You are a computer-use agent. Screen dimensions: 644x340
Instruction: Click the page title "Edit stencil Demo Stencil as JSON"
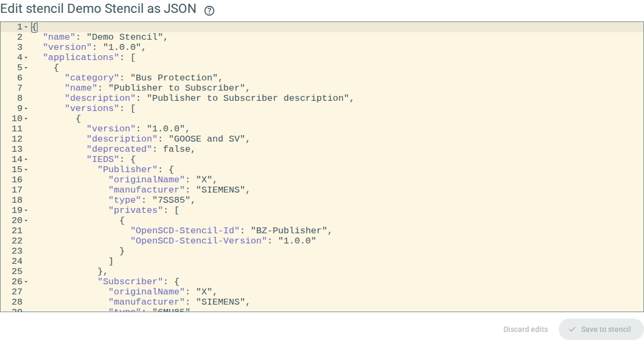tap(98, 9)
